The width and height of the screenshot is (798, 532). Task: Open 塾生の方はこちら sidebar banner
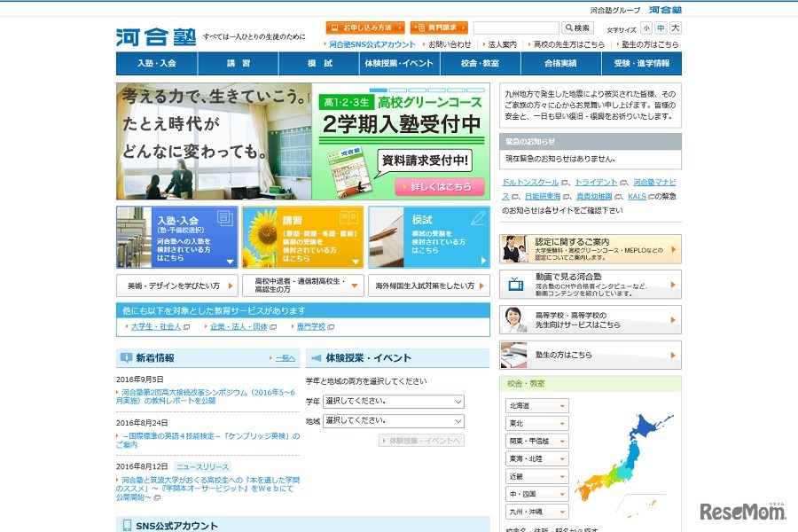click(x=591, y=355)
